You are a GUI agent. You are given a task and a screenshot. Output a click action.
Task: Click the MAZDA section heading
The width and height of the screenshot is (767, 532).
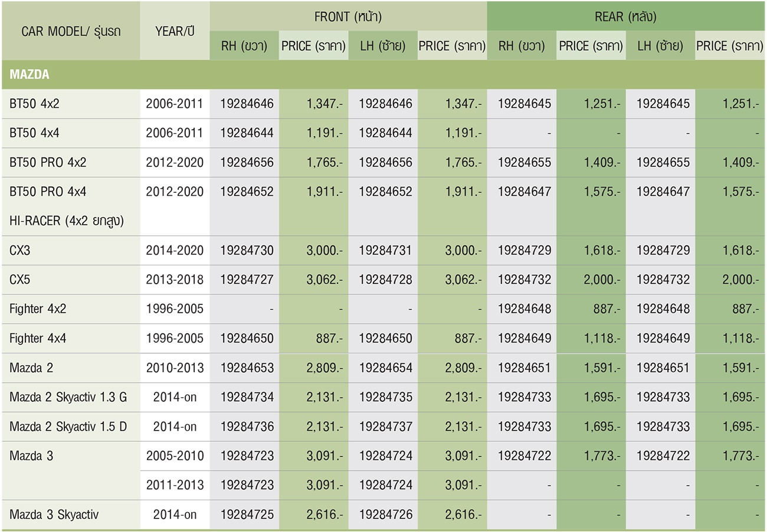(29, 74)
